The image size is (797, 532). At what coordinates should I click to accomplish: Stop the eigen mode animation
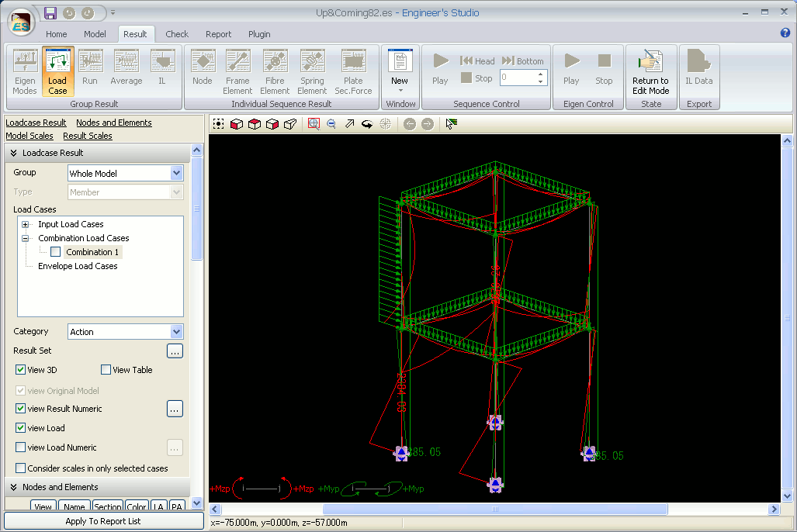tap(604, 68)
